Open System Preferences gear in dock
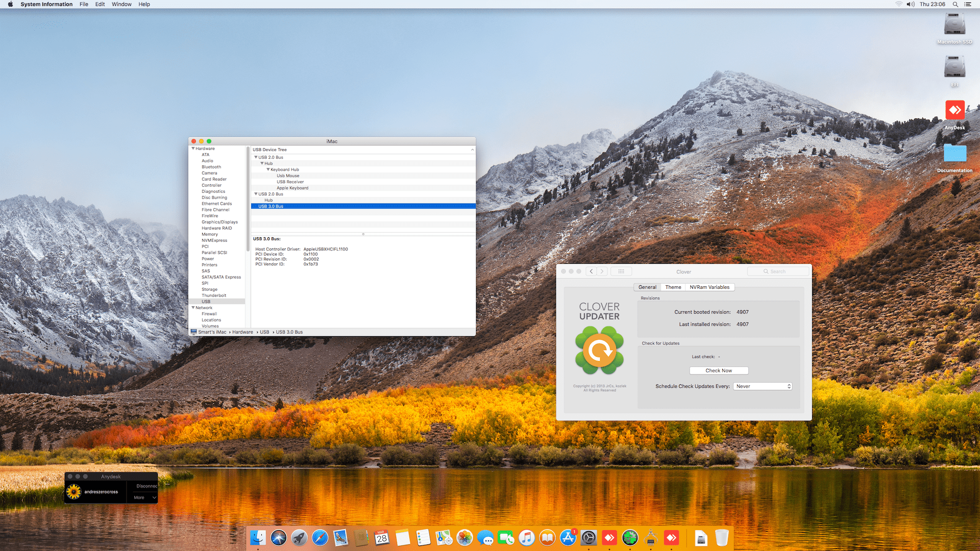The height and width of the screenshot is (551, 980). pyautogui.click(x=589, y=537)
